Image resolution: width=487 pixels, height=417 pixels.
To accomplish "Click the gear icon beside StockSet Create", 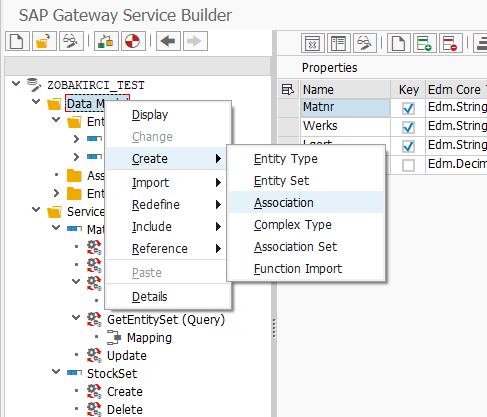I will point(94,391).
